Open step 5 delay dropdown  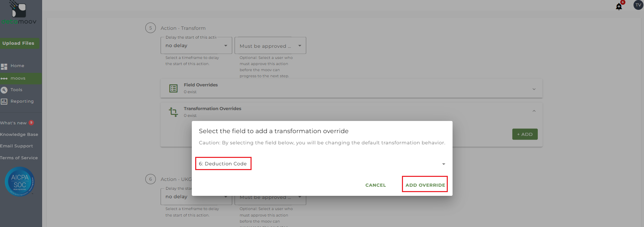[196, 45]
